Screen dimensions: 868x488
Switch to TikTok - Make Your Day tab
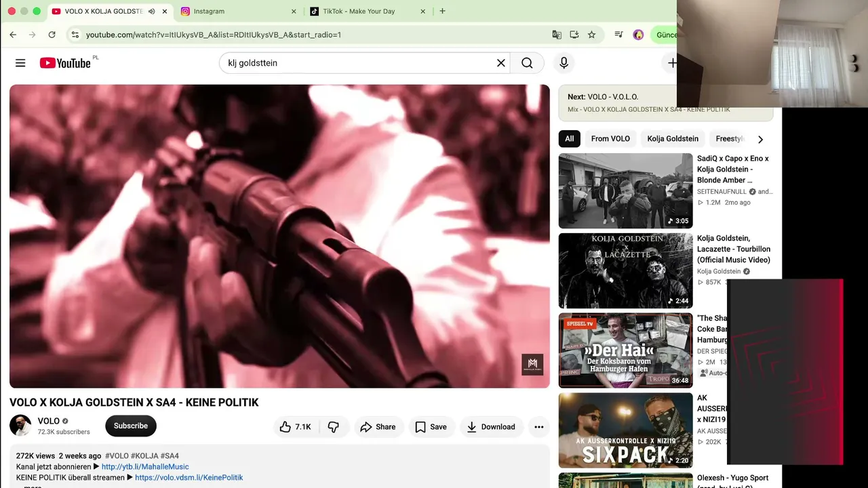(368, 12)
